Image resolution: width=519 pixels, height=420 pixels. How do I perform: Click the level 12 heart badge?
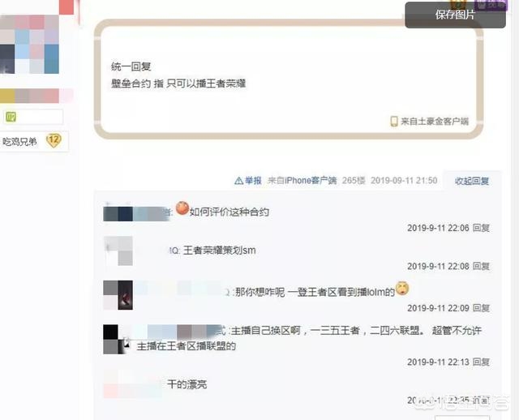point(54,140)
